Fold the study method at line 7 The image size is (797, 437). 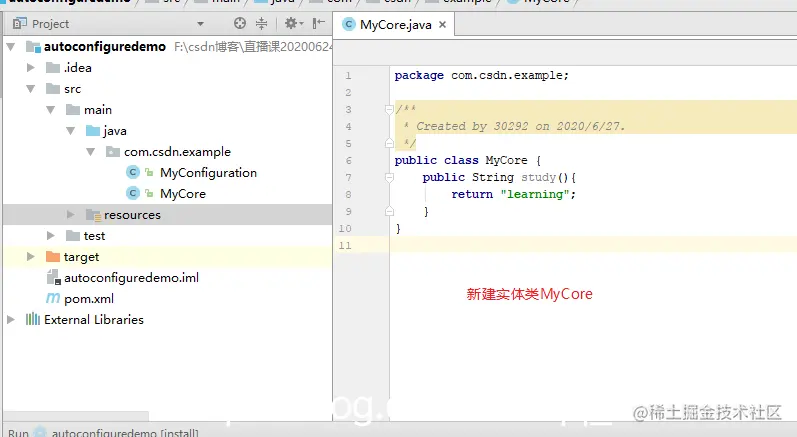(389, 177)
